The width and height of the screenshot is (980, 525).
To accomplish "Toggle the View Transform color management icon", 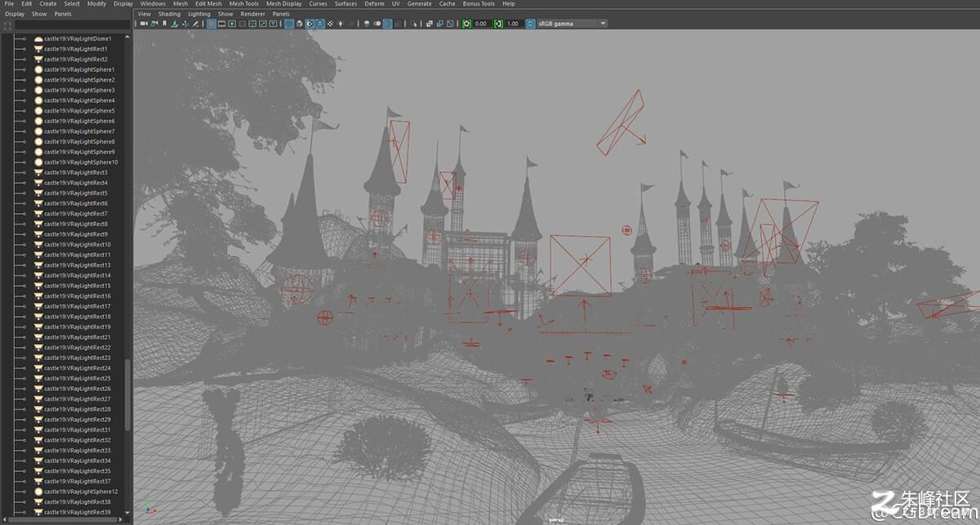I will tap(530, 24).
